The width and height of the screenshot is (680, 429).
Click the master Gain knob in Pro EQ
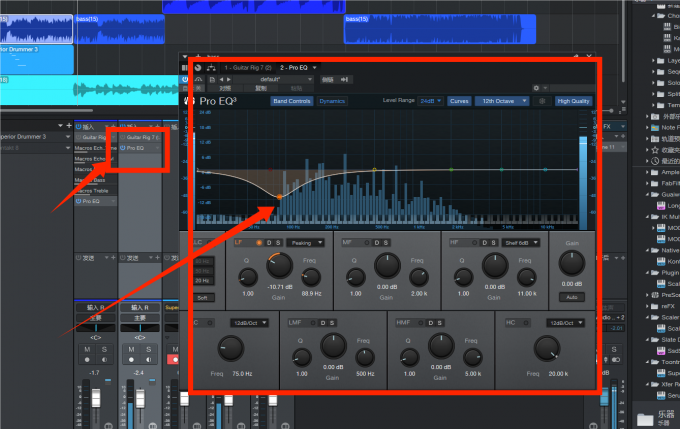click(x=572, y=263)
